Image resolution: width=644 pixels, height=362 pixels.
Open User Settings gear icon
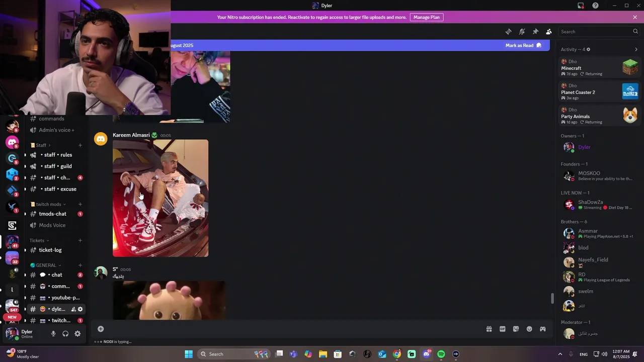[x=77, y=333]
